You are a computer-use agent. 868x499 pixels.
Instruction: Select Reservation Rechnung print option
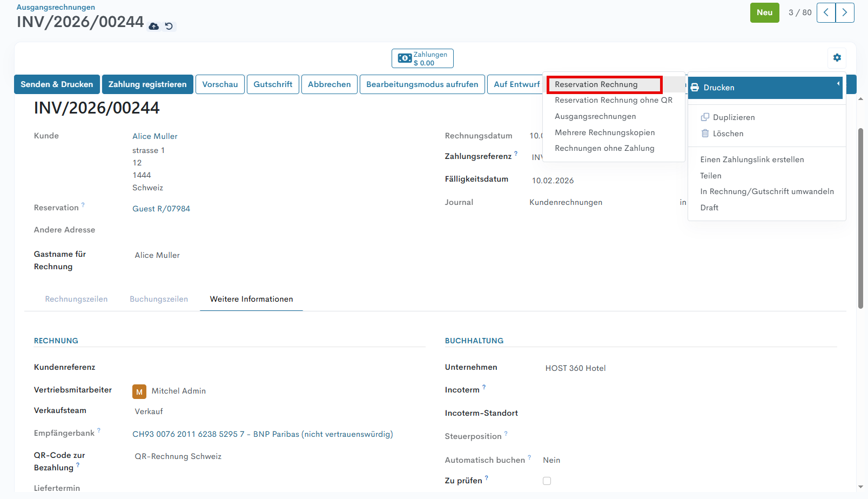click(596, 84)
